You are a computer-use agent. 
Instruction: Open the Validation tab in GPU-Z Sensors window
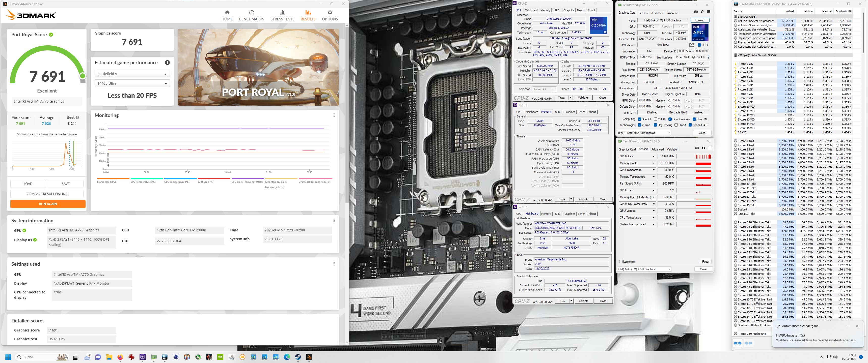pos(672,149)
